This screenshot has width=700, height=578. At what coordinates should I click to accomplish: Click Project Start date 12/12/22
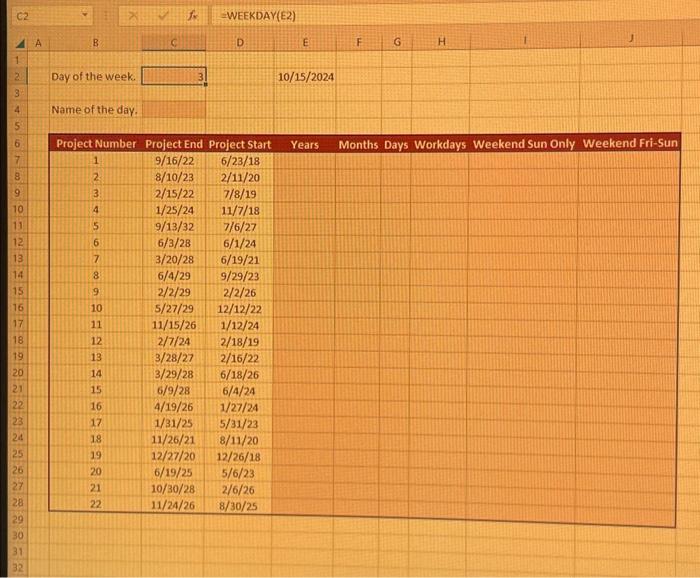[x=240, y=309]
